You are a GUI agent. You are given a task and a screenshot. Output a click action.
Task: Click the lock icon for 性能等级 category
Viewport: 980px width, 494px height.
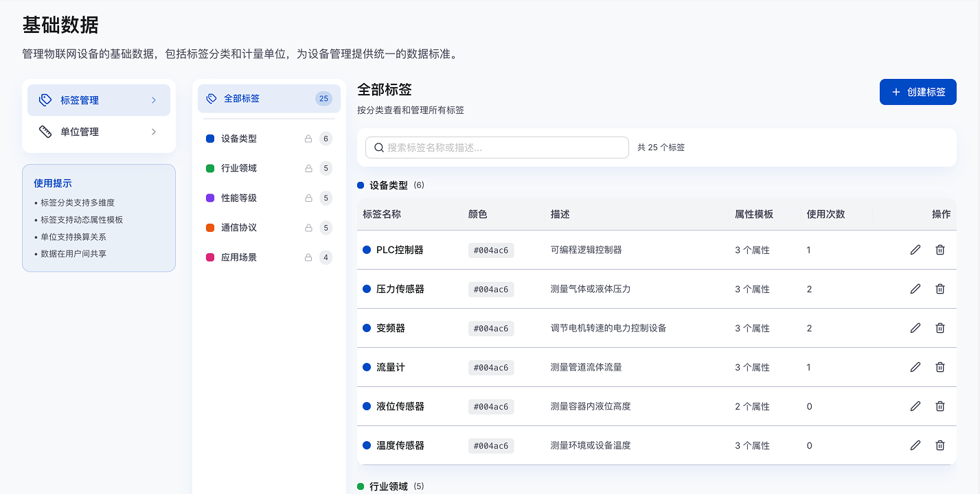click(x=308, y=198)
